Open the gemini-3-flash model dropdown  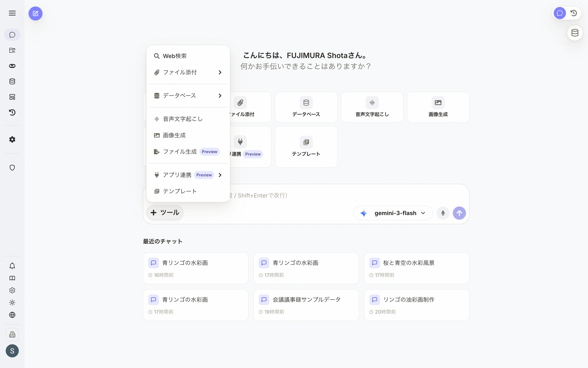point(393,213)
